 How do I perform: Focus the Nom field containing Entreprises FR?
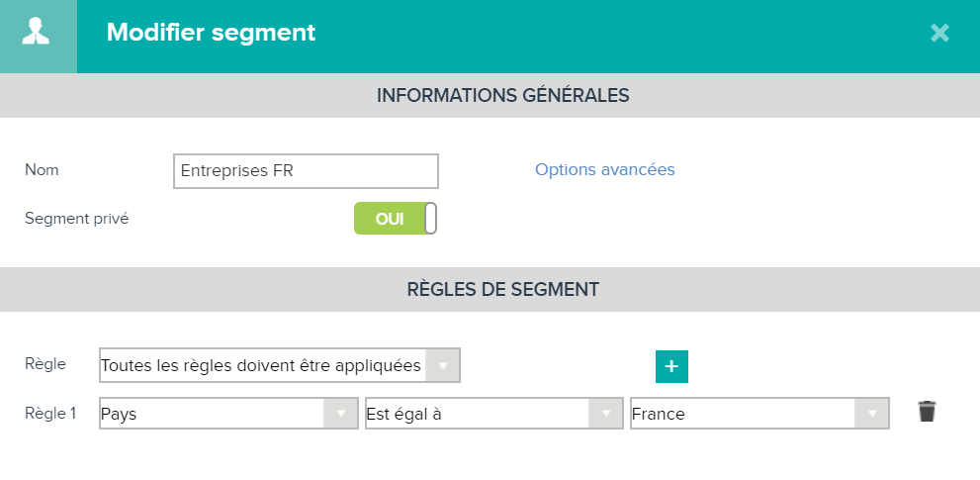click(x=306, y=171)
